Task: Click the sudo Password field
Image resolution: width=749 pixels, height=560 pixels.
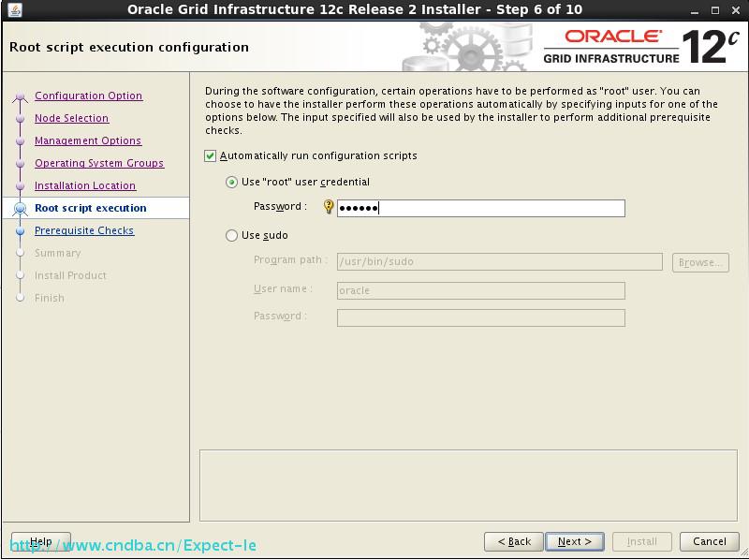Action: [480, 318]
